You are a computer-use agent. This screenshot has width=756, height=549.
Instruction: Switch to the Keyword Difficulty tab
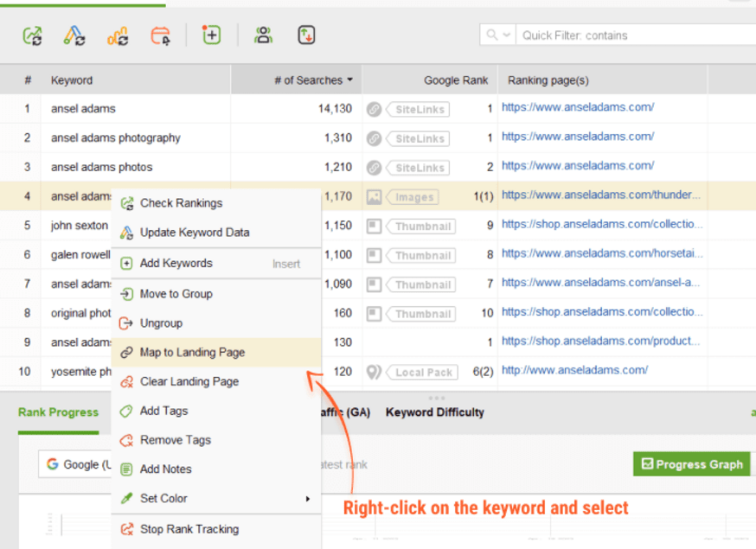[434, 412]
